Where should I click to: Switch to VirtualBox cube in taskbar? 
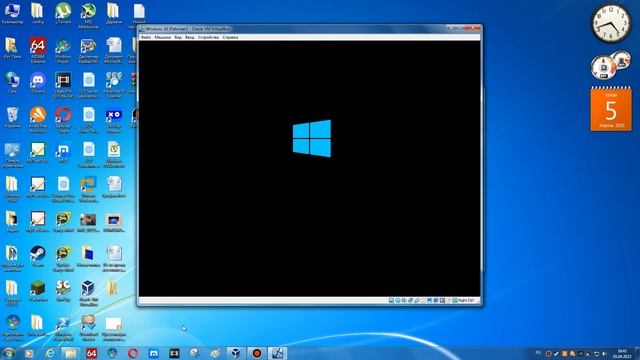click(236, 353)
